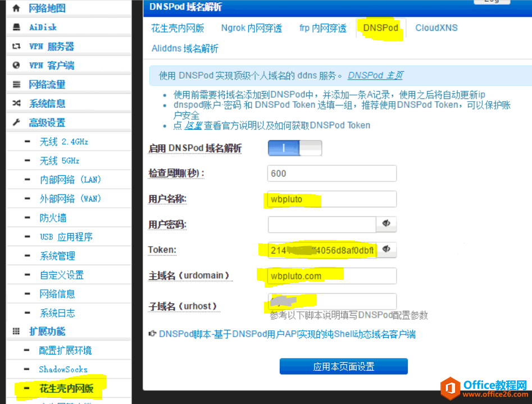The height and width of the screenshot is (404, 532).
Task: Click the 主域名 (urdomain) input field
Action: 332,276
